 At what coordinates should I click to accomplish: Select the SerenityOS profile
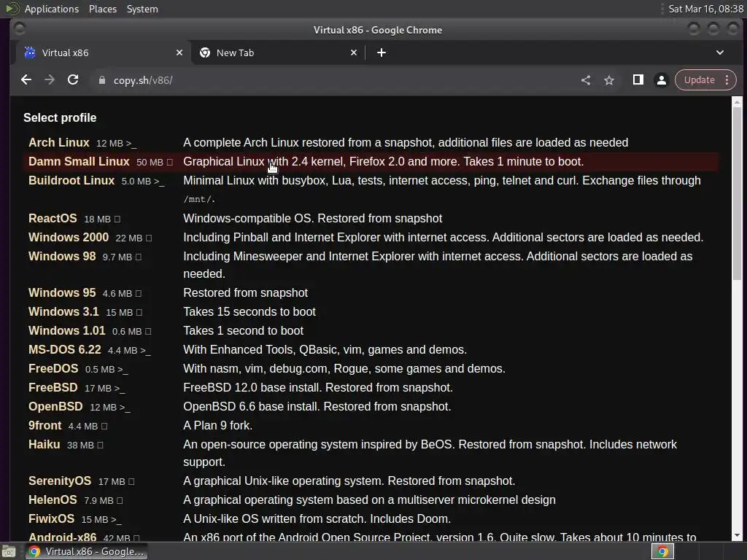point(60,481)
